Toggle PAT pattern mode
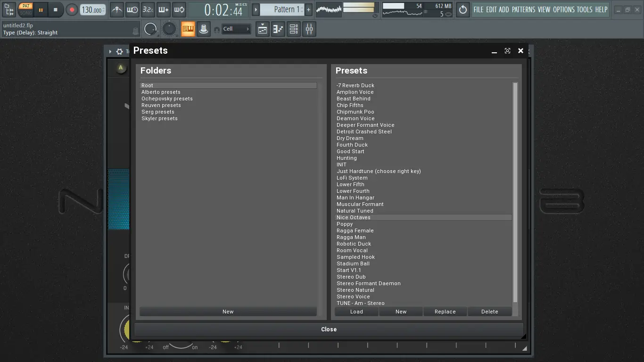The image size is (644, 362). pyautogui.click(x=26, y=6)
